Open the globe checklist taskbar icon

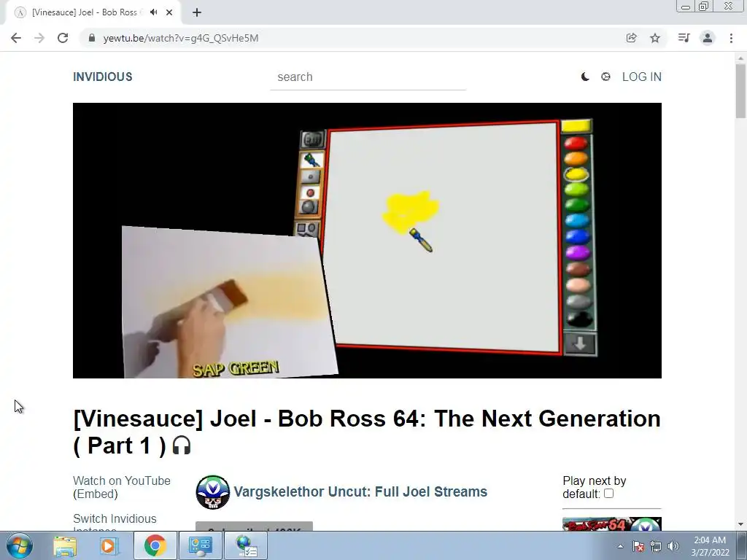[x=247, y=545]
